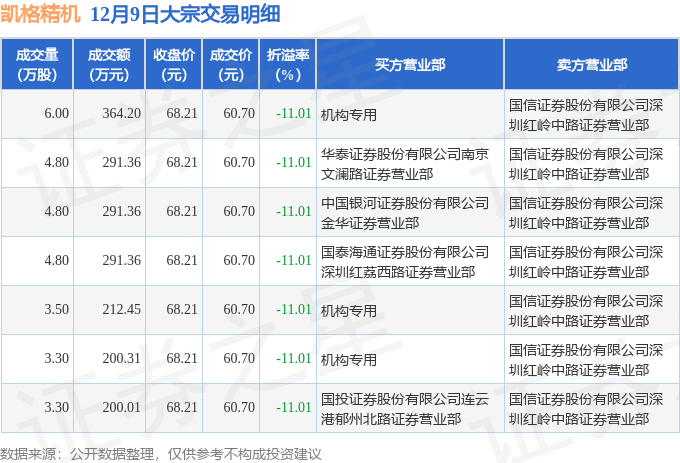Click the amount cell 364.20
This screenshot has width=680, height=463.
coord(121,114)
